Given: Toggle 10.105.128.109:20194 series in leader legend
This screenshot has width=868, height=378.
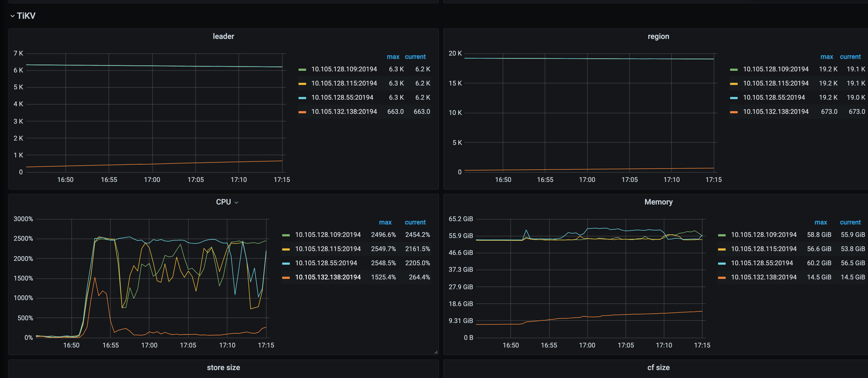Looking at the screenshot, I should [344, 69].
